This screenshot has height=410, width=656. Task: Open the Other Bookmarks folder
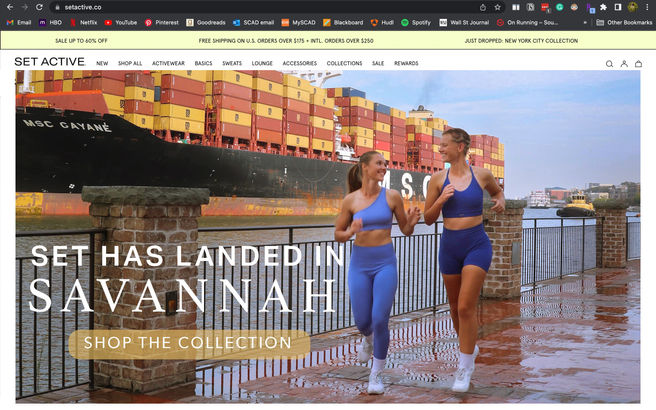[x=624, y=23]
